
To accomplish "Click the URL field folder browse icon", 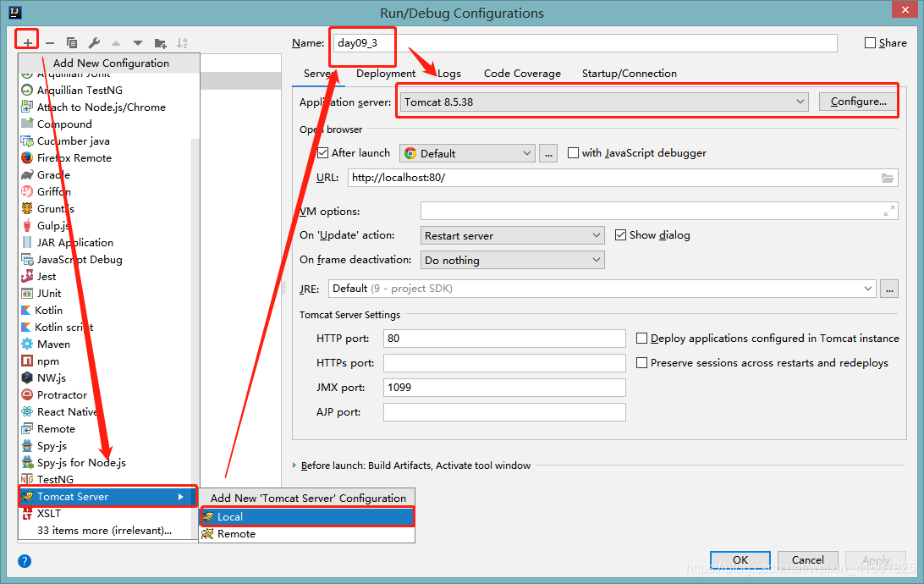I will pos(888,178).
